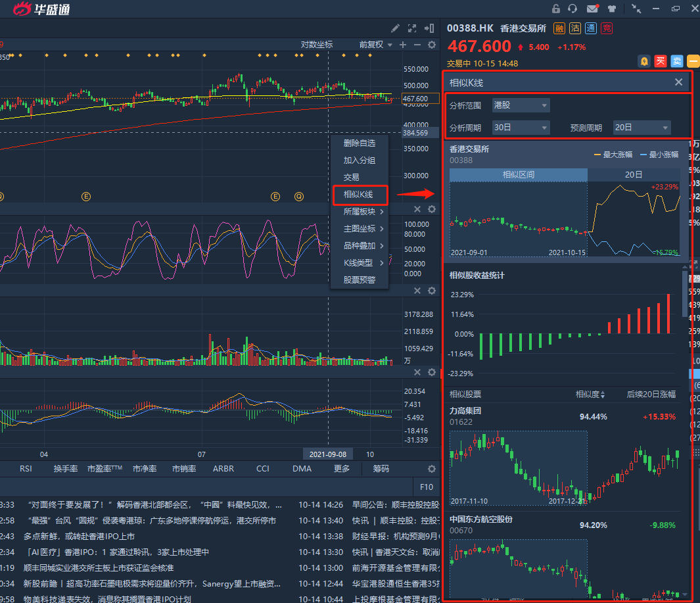The image size is (700, 603).
Task: Click the Q event marker on chart
Action: pos(299,197)
